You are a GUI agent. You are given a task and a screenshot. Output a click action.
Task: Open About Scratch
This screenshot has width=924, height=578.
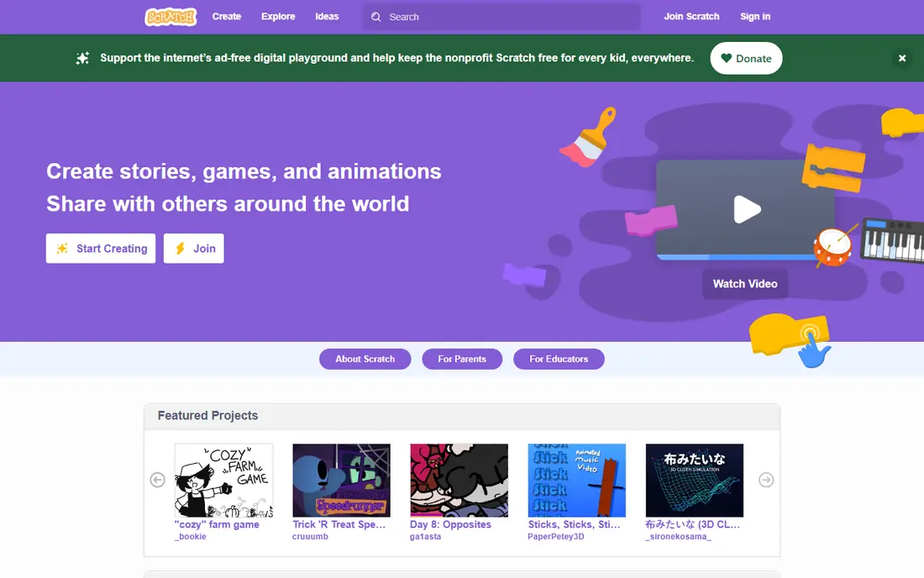click(365, 359)
